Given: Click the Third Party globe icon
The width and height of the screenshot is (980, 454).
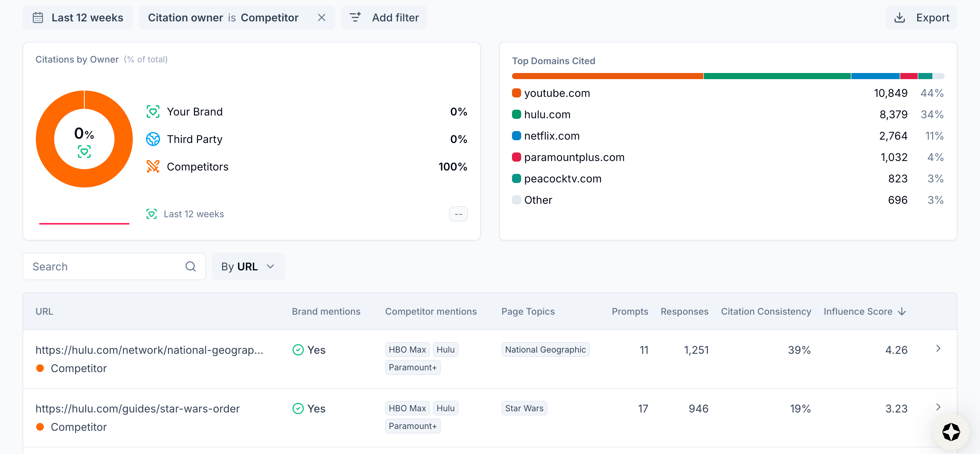Looking at the screenshot, I should 153,139.
